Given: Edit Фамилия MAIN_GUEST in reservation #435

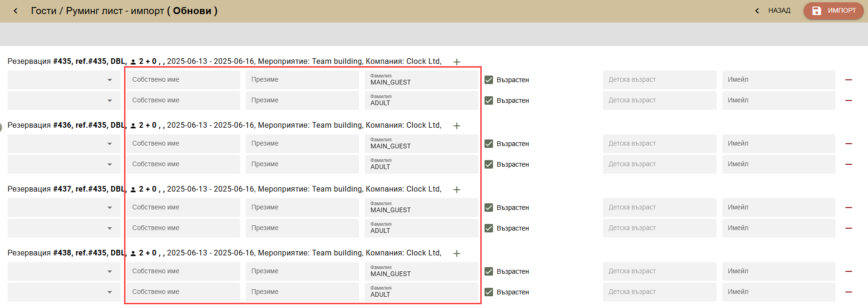Looking at the screenshot, I should point(421,80).
